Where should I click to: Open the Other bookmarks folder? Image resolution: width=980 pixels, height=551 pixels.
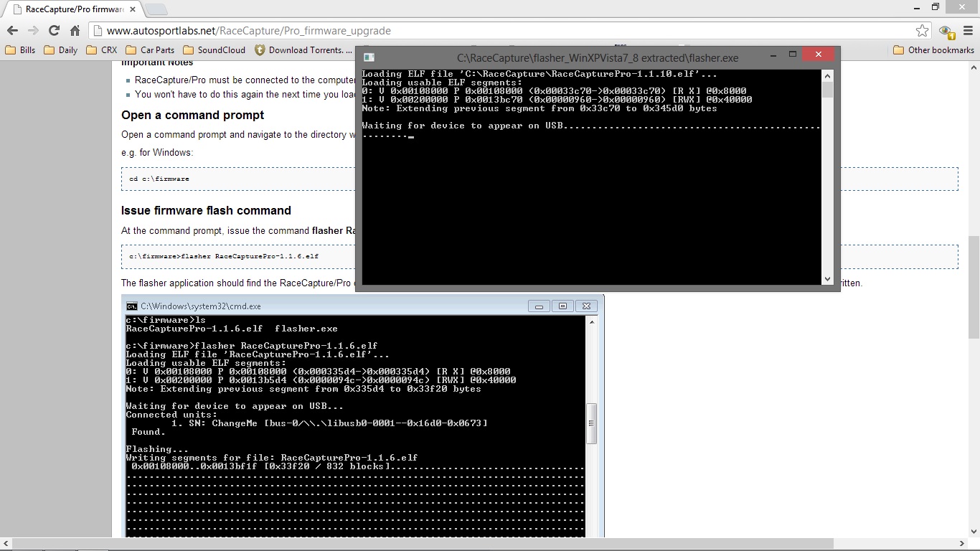click(934, 50)
